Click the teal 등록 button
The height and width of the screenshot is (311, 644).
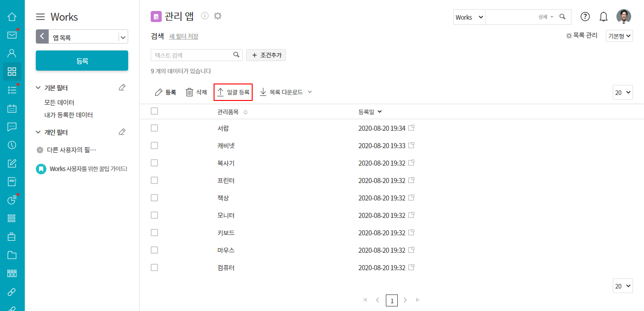82,61
